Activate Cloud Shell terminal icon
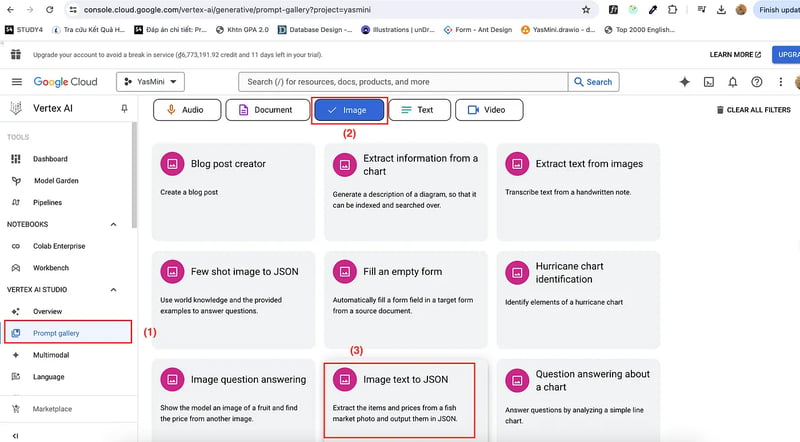The height and width of the screenshot is (442, 800). tap(709, 82)
